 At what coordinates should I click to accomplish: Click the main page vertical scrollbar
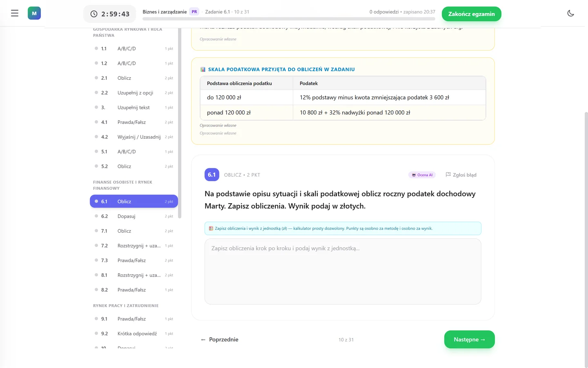click(x=586, y=239)
